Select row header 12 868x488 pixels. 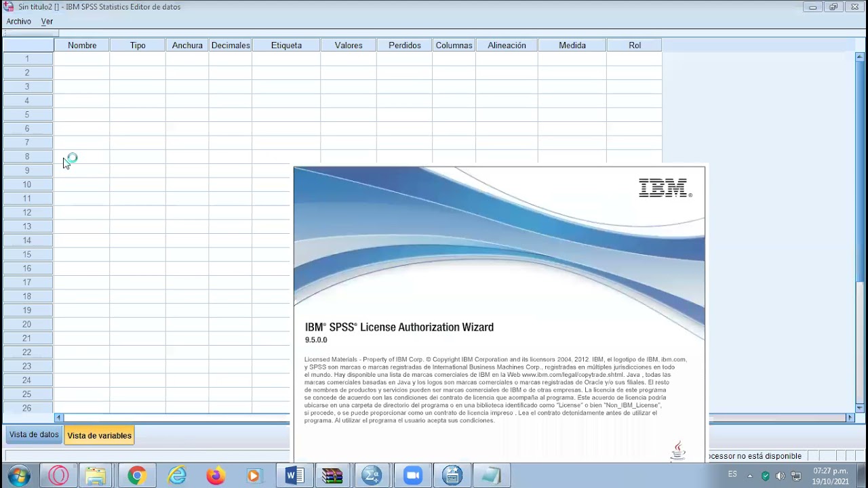tap(28, 212)
